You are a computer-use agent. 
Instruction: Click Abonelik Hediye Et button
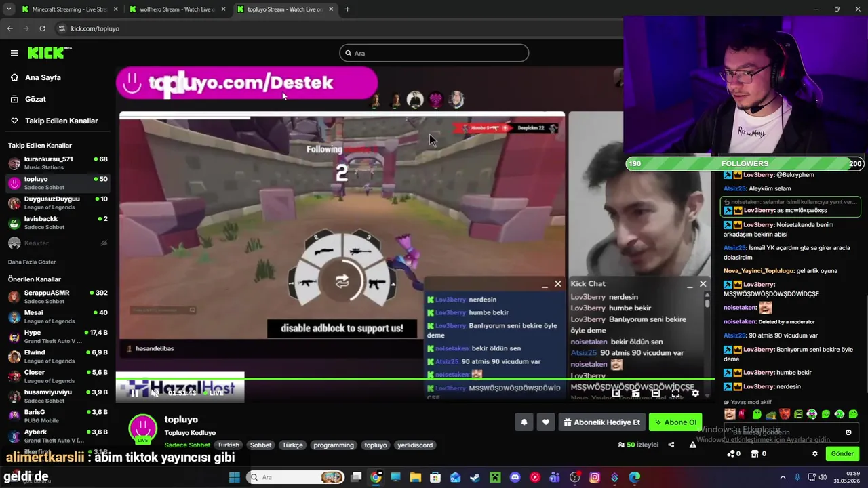point(601,422)
